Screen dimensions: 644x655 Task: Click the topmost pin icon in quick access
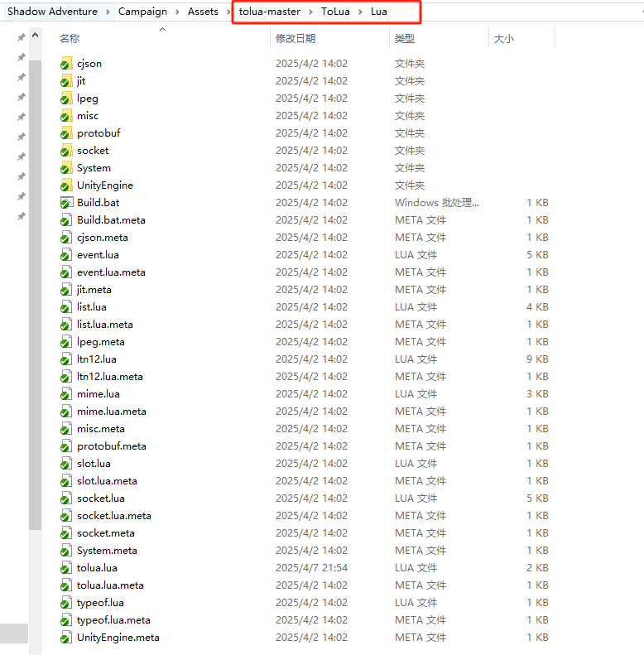(21, 37)
